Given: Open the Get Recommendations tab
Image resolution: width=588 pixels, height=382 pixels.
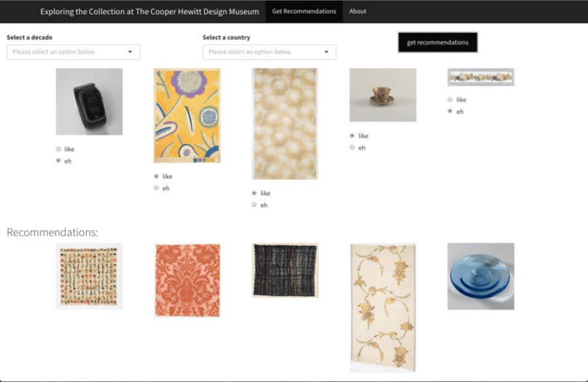Looking at the screenshot, I should pos(304,11).
